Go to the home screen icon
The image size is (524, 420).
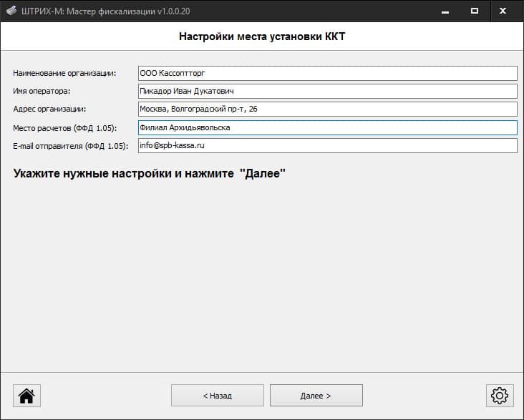pyautogui.click(x=26, y=396)
